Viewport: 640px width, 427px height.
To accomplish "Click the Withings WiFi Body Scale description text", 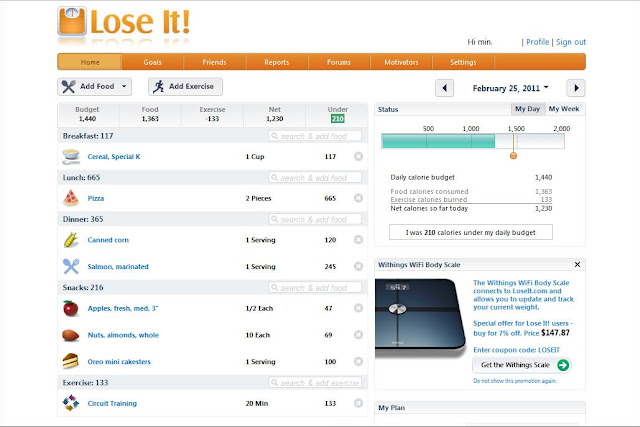I will pyautogui.click(x=523, y=295).
